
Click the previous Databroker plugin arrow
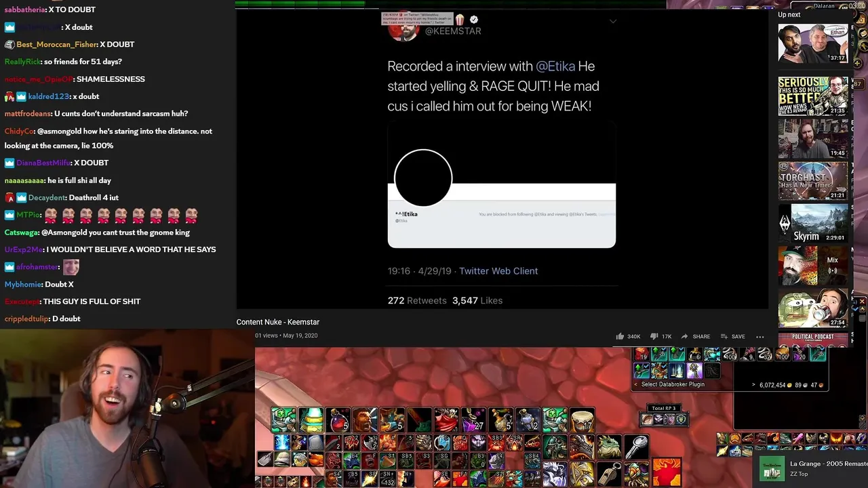(x=635, y=384)
